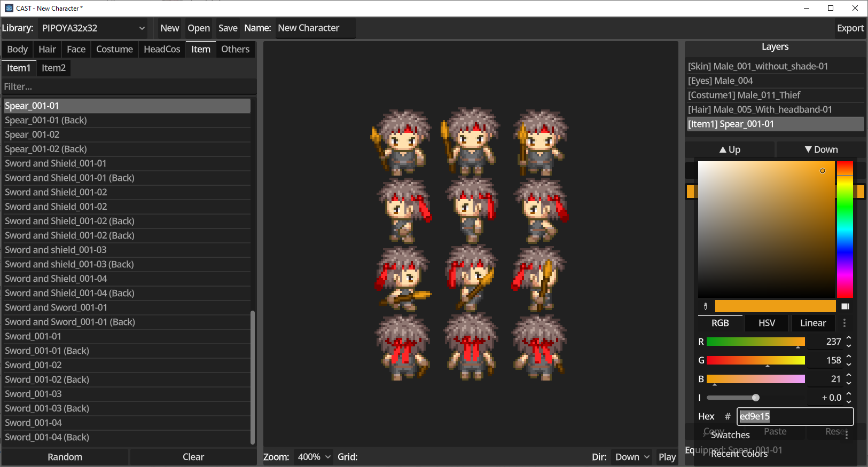Select Sword and Sword_001-01 item
Image resolution: width=868 pixels, height=467 pixels.
point(127,307)
